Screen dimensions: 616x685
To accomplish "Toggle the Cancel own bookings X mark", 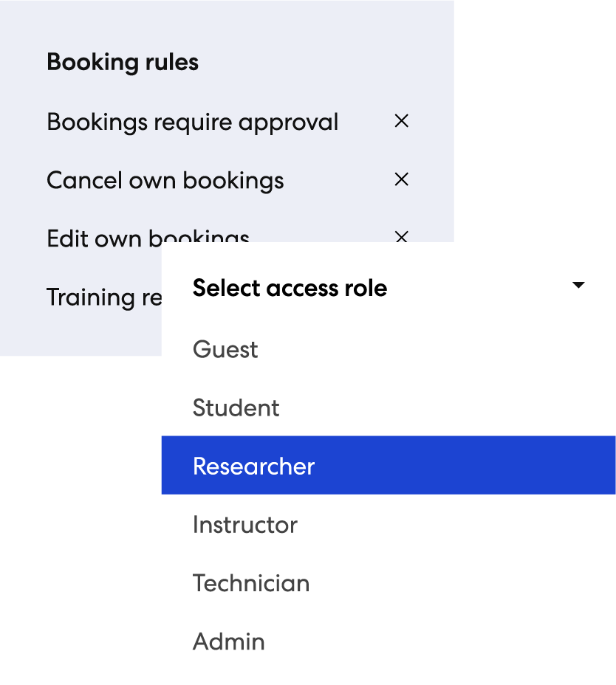I will (x=401, y=179).
